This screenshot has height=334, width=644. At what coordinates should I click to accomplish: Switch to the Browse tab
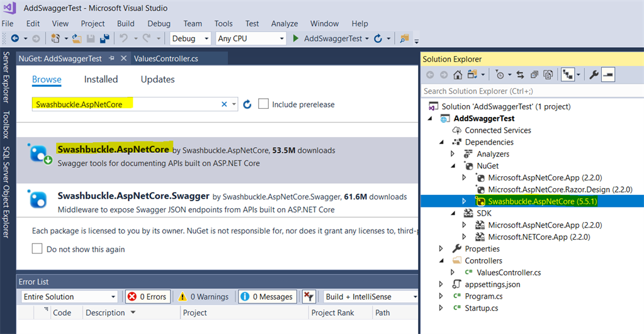pyautogui.click(x=47, y=79)
